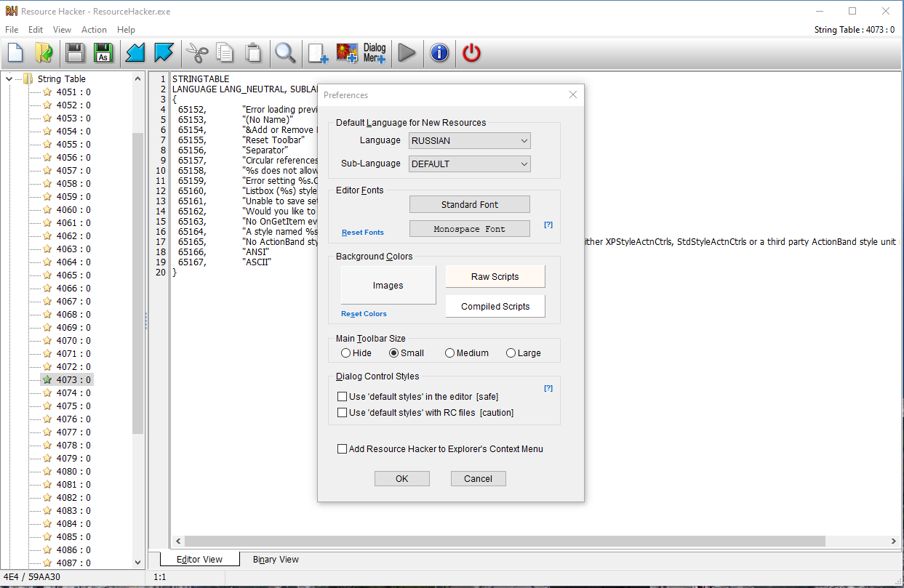Open the Language dropdown showing RUSSIAN

[470, 140]
